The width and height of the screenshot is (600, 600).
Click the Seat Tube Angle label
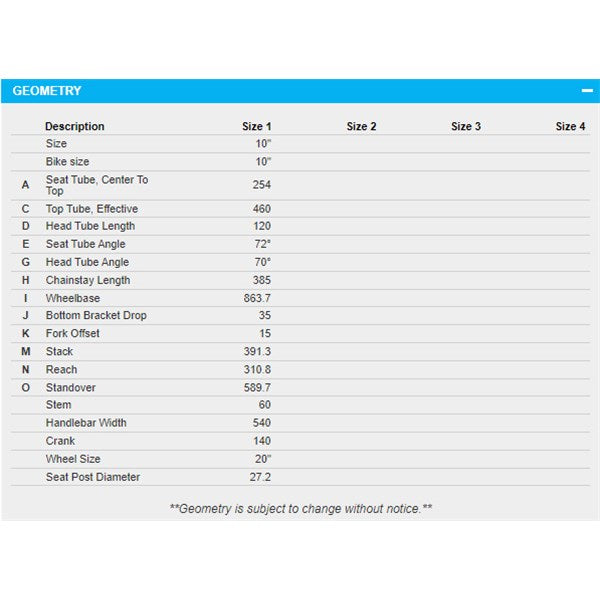point(86,244)
